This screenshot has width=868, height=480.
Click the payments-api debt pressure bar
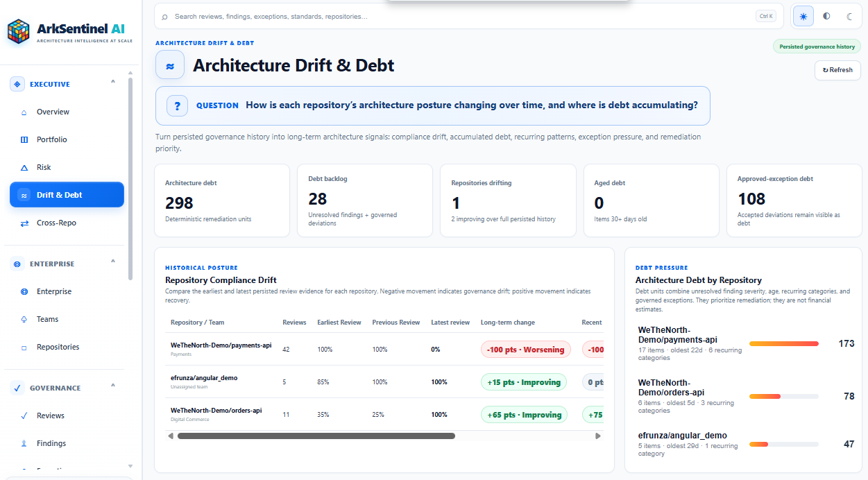pos(784,343)
